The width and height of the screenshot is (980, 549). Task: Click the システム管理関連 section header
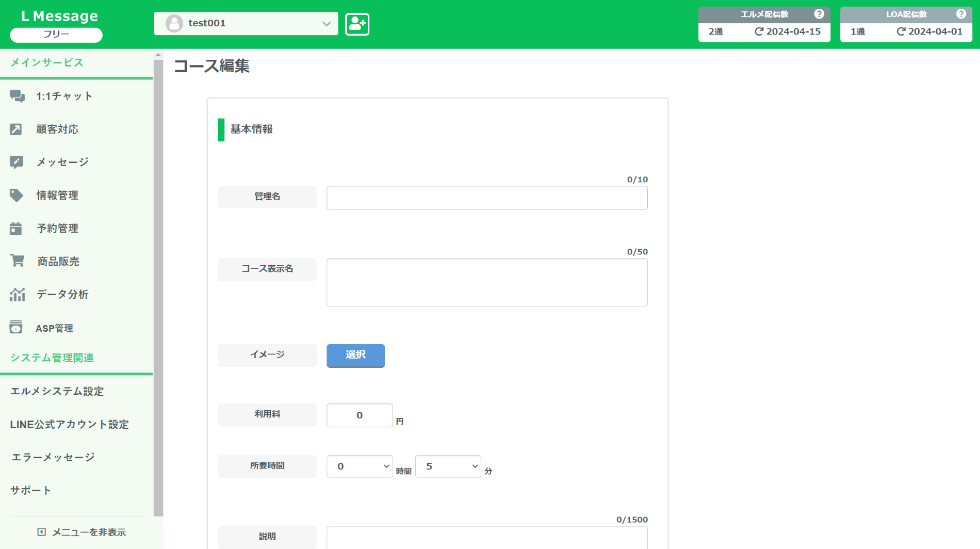point(52,358)
